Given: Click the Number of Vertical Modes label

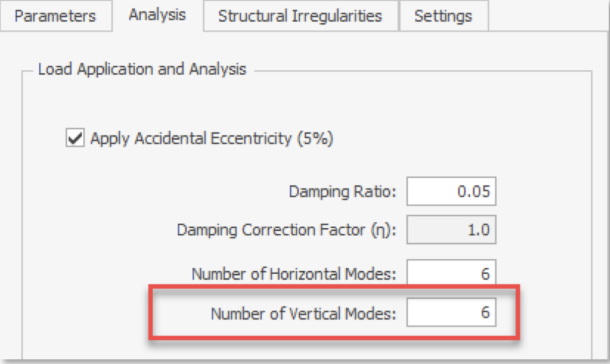Looking at the screenshot, I should [303, 313].
